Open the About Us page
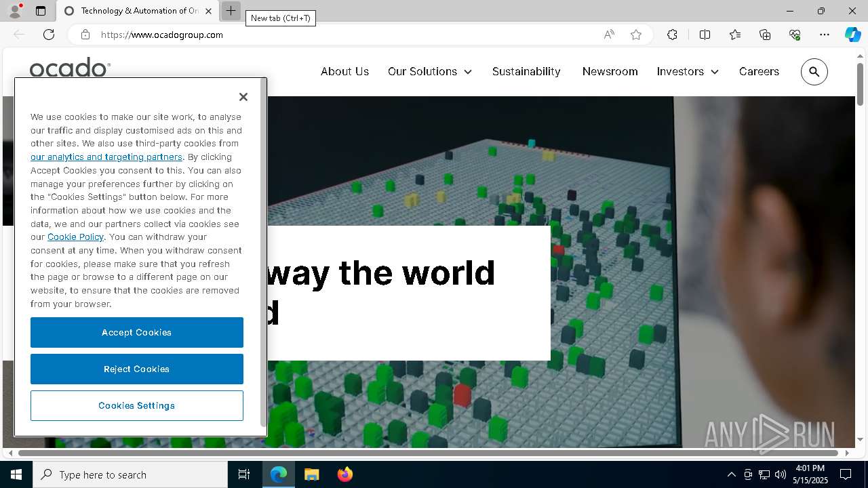868x488 pixels. (x=344, y=71)
